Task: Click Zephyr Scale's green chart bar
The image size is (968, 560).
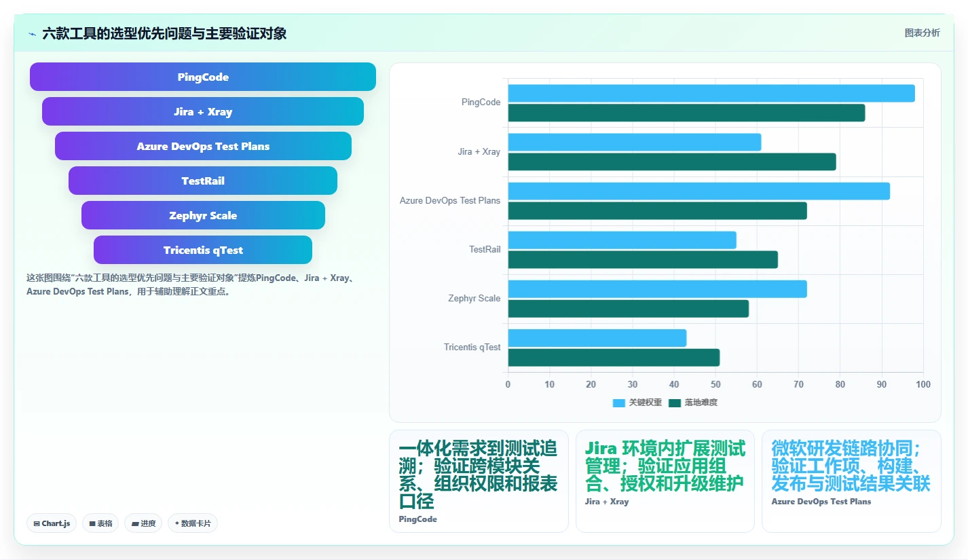Action: (x=628, y=308)
